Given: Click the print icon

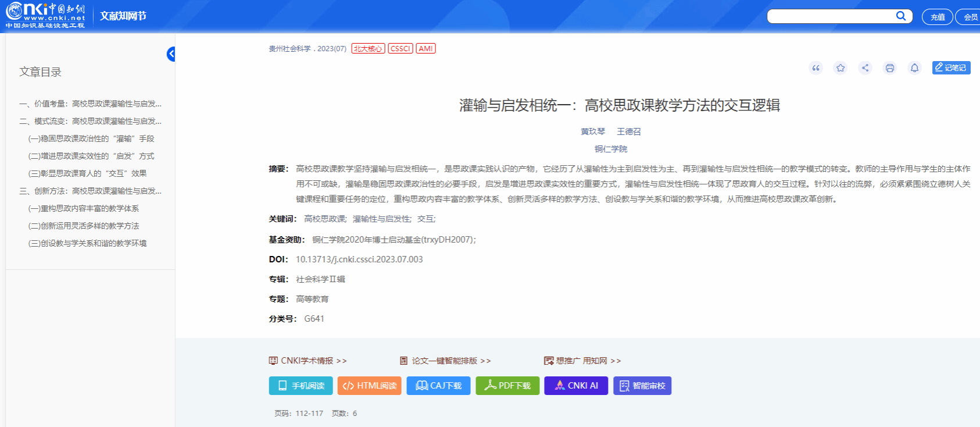Looking at the screenshot, I should click(x=889, y=68).
